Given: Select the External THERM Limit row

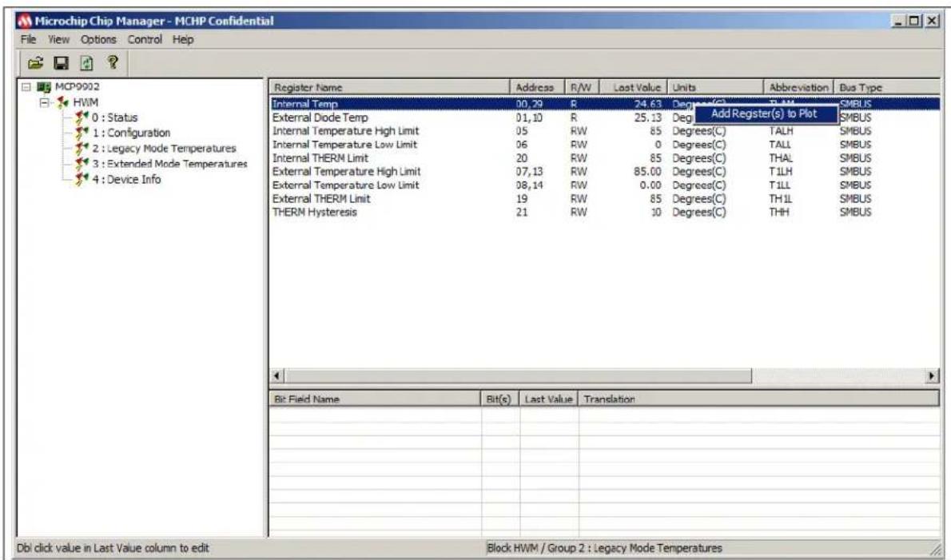Looking at the screenshot, I should click(605, 199).
